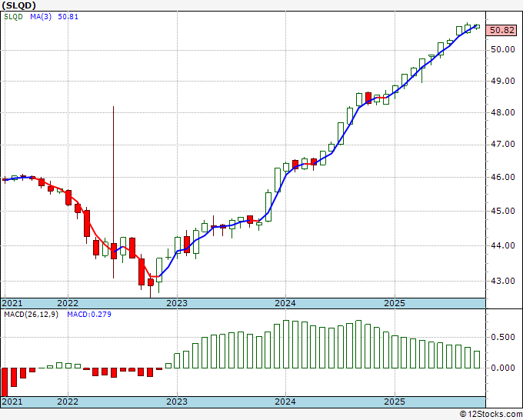Click 2025 on the price chart timeline
The width and height of the screenshot is (523, 420).
tap(395, 303)
